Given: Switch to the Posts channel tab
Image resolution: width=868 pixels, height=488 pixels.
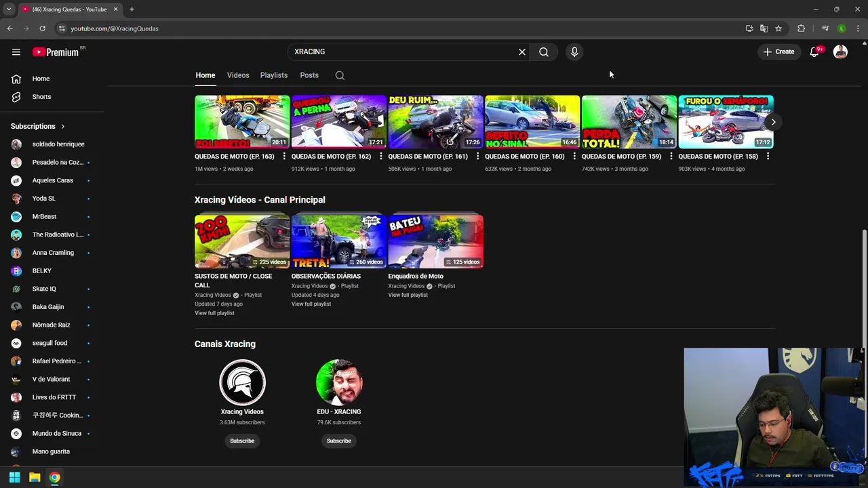Looking at the screenshot, I should click(309, 75).
